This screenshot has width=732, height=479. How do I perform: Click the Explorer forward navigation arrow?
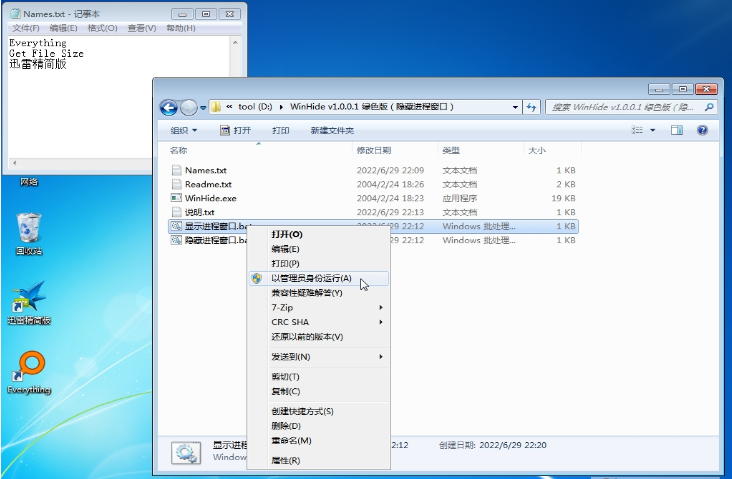click(189, 107)
